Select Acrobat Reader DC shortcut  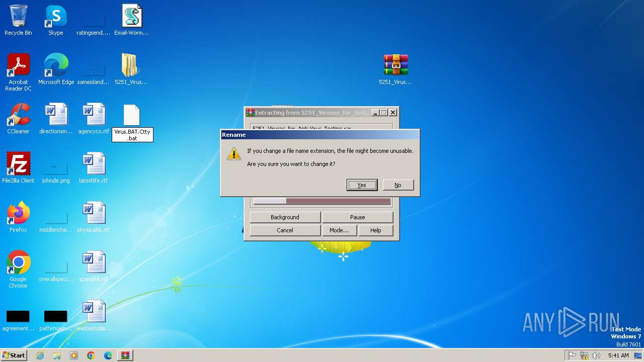point(18,72)
